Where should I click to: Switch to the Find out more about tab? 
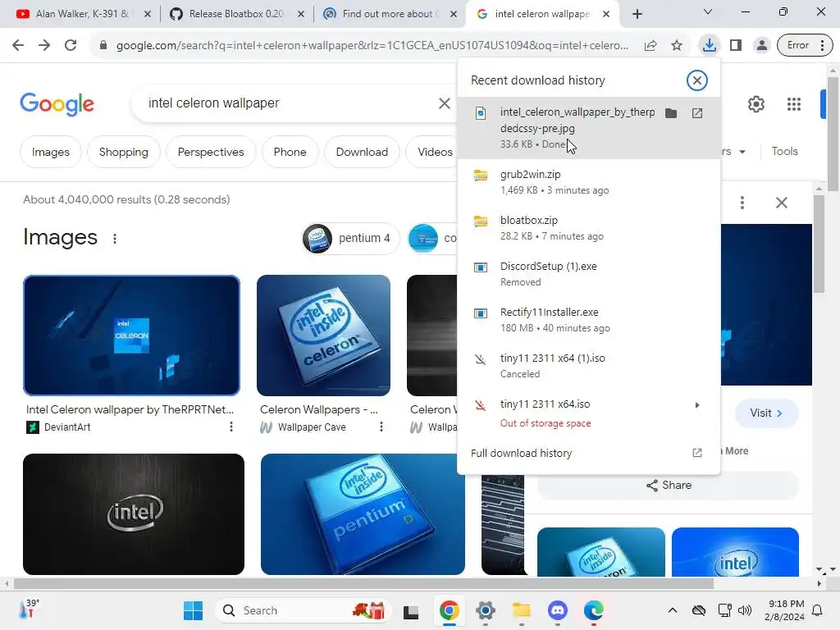coord(390,14)
